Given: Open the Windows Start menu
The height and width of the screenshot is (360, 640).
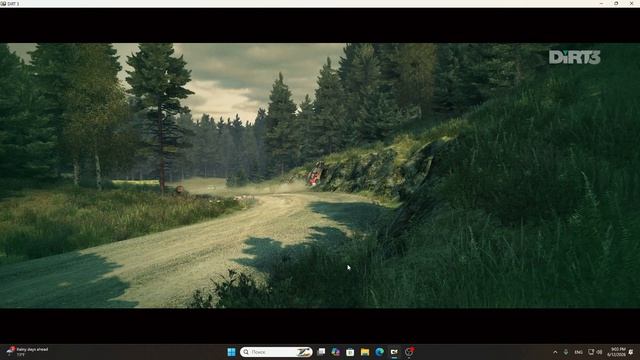Looking at the screenshot, I should tap(231, 352).
